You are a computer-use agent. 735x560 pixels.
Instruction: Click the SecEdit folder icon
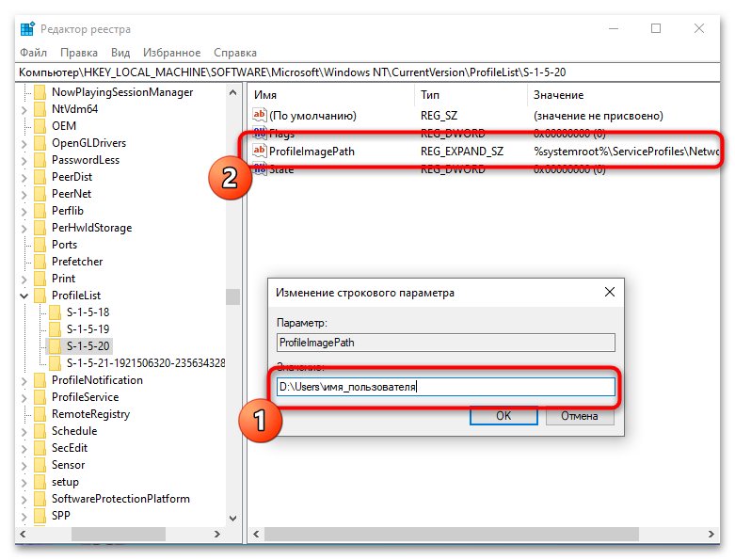click(40, 448)
